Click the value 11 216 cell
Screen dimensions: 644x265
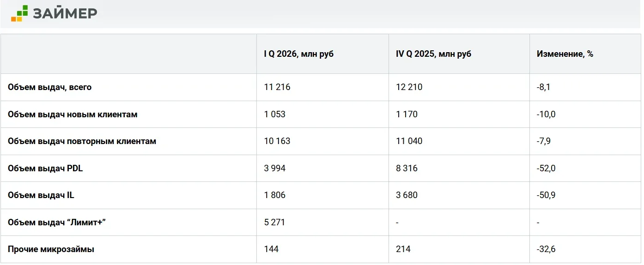click(x=277, y=87)
